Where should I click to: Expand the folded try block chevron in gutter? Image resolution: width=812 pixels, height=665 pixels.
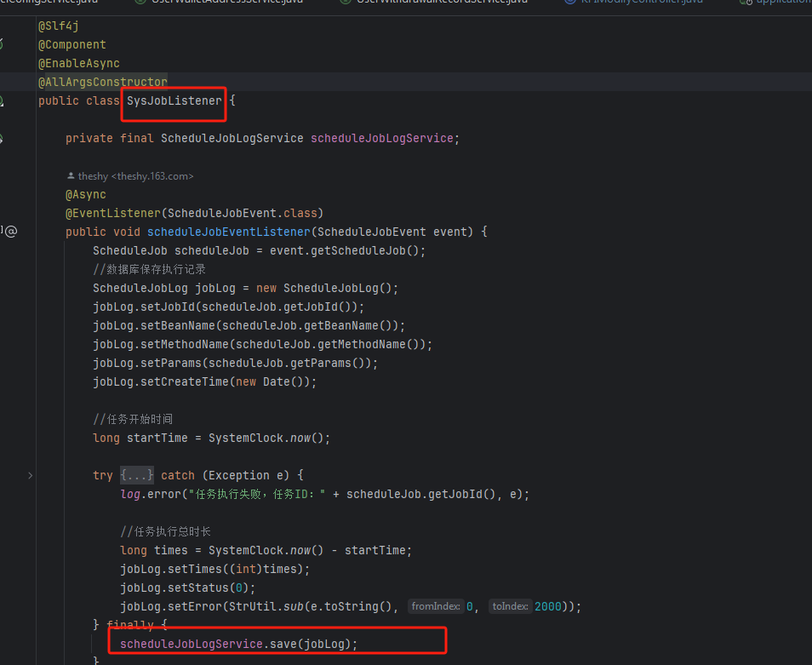point(30,475)
